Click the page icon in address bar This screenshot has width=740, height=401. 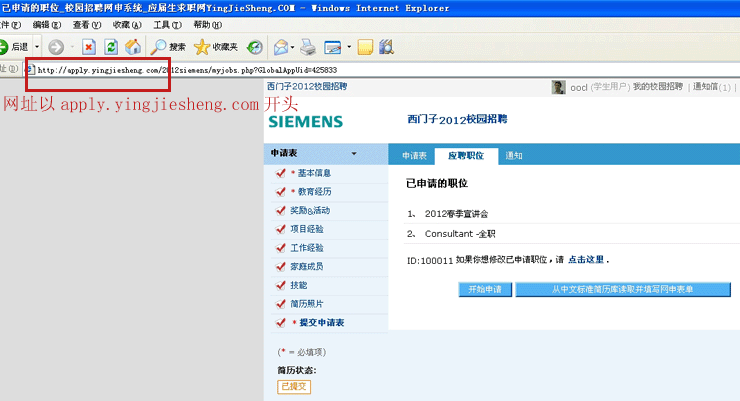30,70
